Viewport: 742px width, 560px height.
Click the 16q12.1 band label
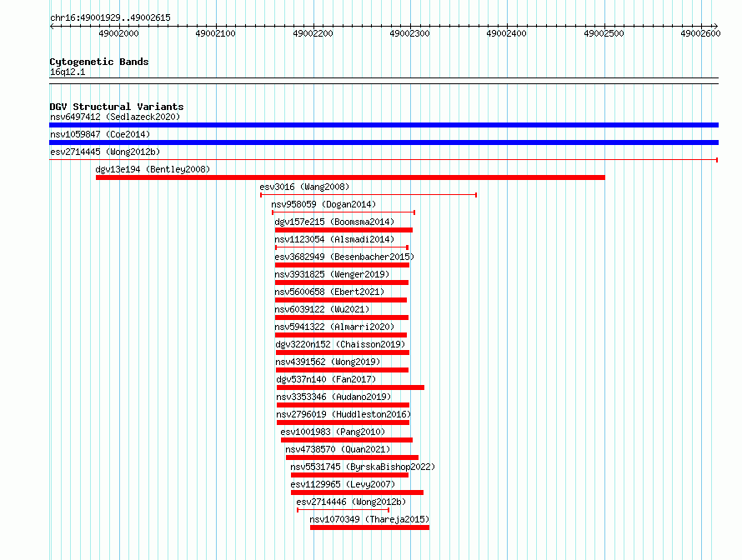(68, 72)
